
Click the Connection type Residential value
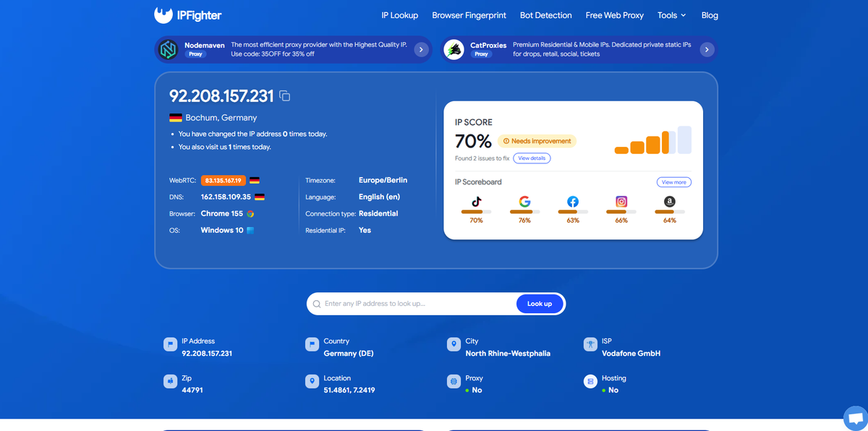point(378,213)
